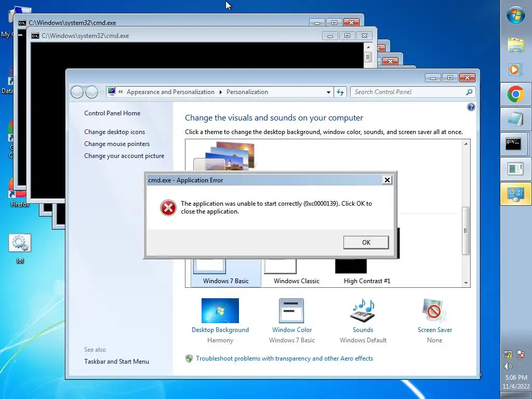Image resolution: width=532 pixels, height=399 pixels.
Task: Open the Firefox desktop shortcut
Action: click(x=20, y=193)
